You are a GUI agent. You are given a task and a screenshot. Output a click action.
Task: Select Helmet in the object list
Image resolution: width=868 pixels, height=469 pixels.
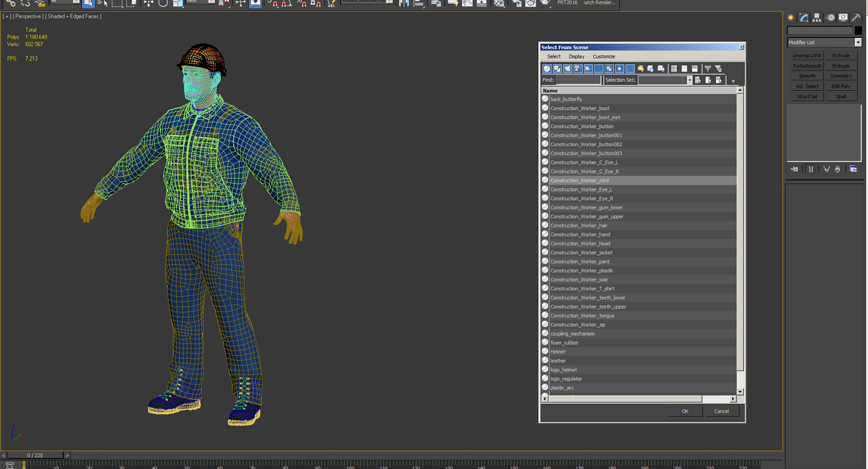tap(639, 352)
